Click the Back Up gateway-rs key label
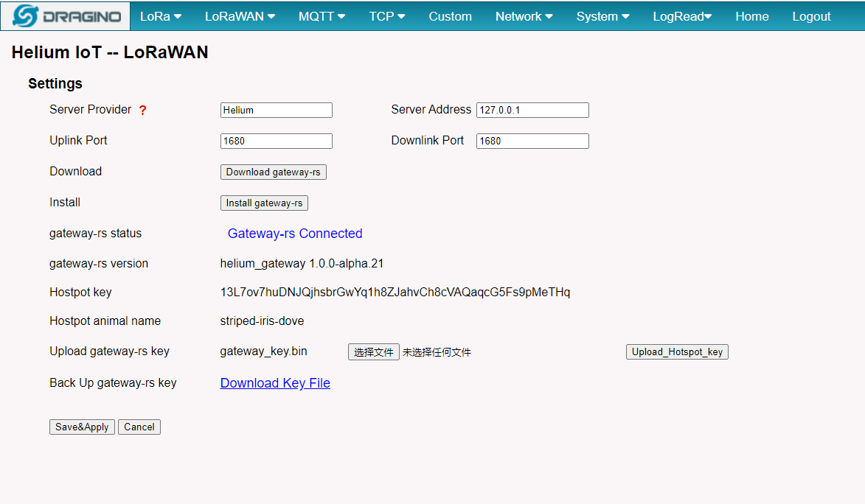This screenshot has height=504, width=865. click(113, 382)
